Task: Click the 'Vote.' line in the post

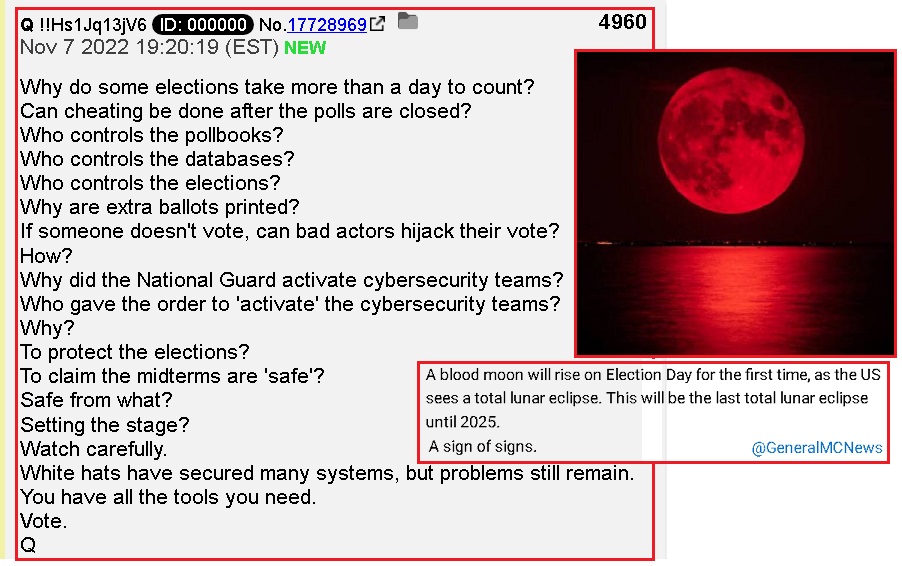Action: coord(44,521)
